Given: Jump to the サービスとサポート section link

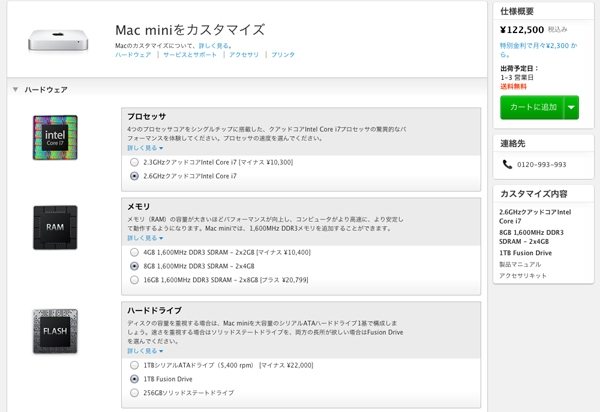Looking at the screenshot, I should 190,55.
